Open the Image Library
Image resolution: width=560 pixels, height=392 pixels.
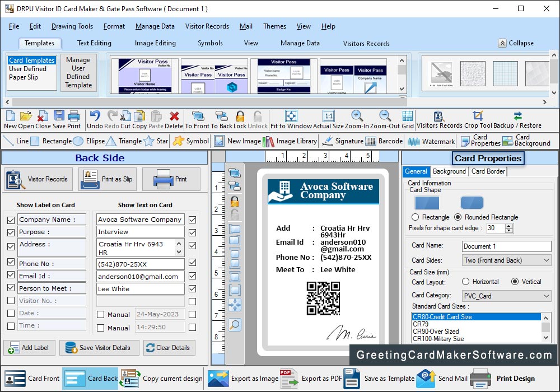[290, 141]
